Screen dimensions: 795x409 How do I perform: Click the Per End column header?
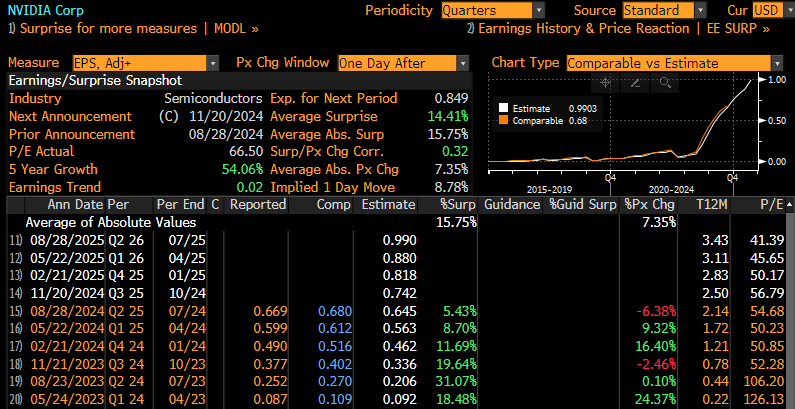coord(180,205)
